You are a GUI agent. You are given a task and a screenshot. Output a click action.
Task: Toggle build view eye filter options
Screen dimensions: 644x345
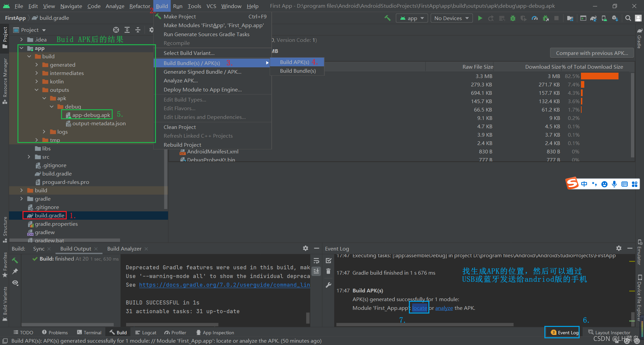point(15,283)
